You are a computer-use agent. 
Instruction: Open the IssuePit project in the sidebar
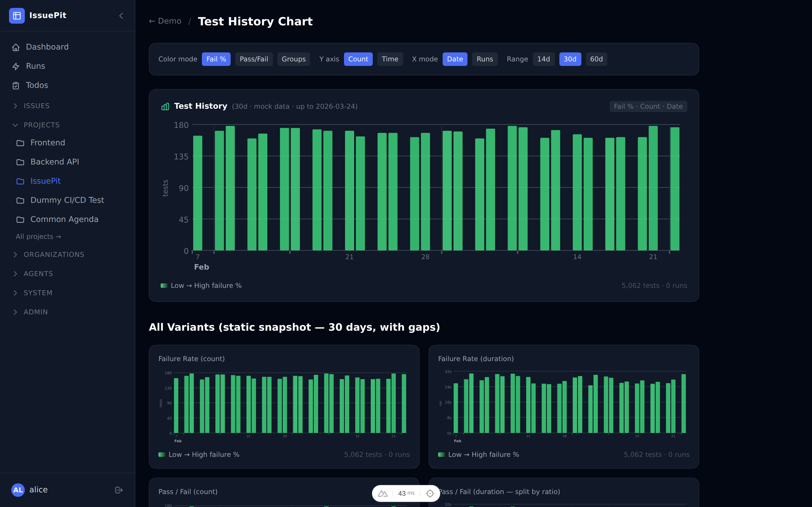pos(45,181)
